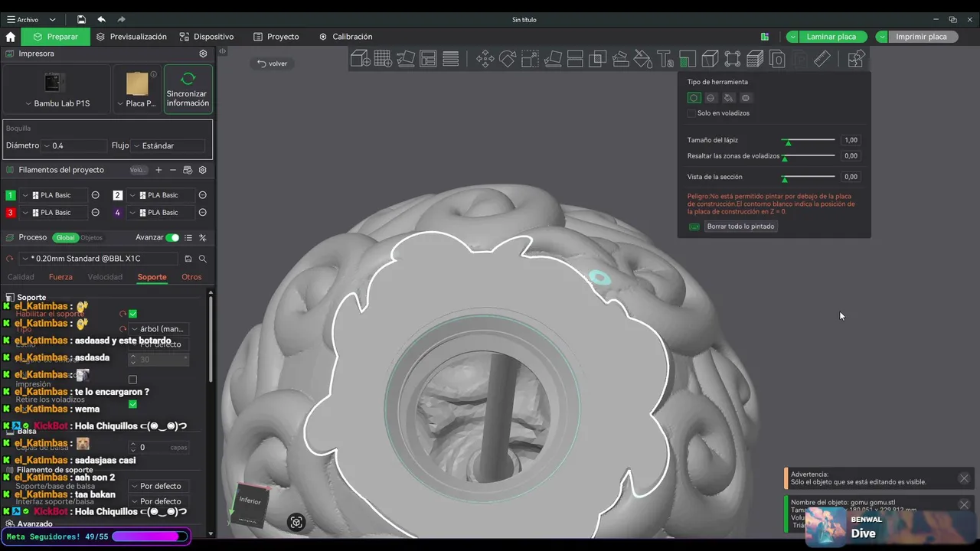Click the volver button
The image size is (980, 551).
point(273,64)
